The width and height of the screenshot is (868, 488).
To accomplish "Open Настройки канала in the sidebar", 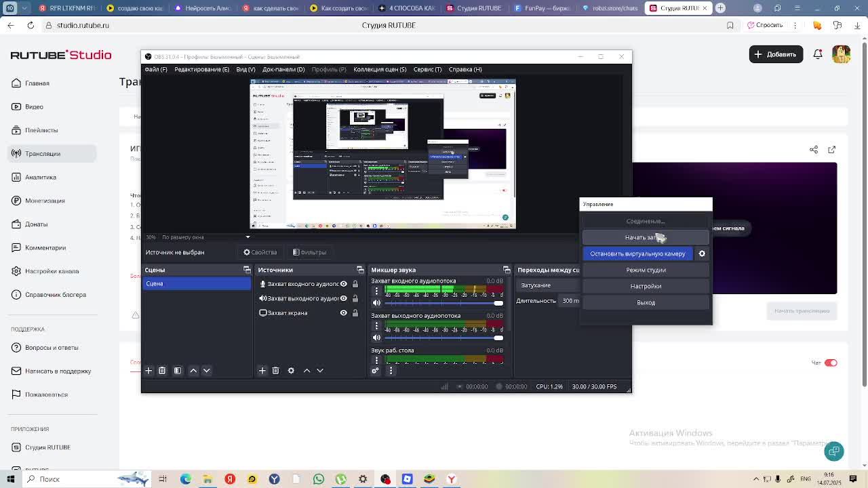I will pos(52,271).
